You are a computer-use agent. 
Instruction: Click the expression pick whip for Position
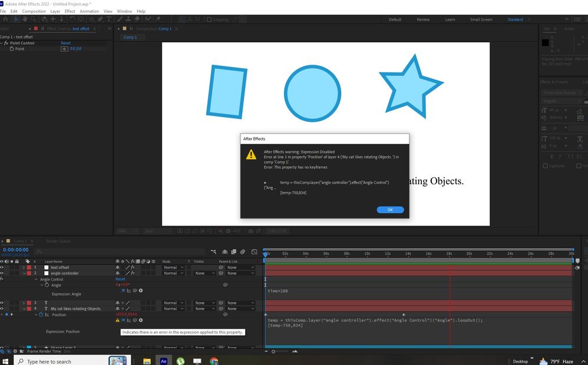[135, 320]
